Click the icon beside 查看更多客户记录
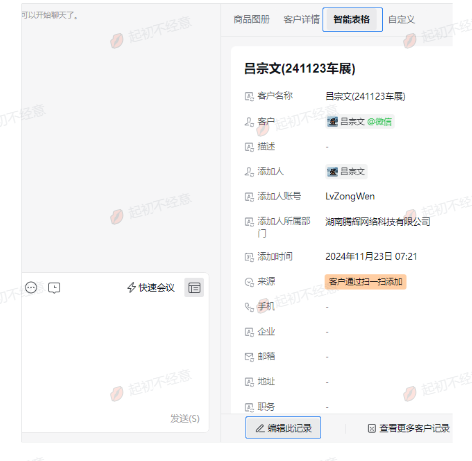472x461 pixels. 372,428
